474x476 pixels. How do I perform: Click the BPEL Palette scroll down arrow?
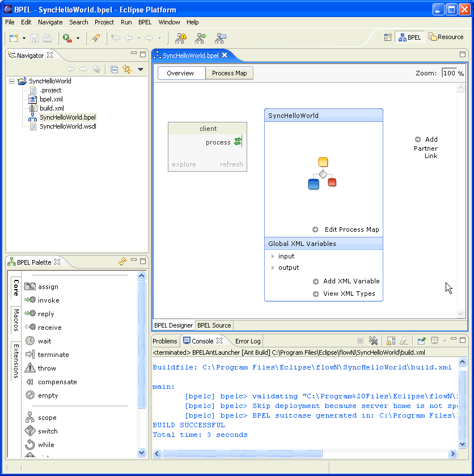point(142,453)
